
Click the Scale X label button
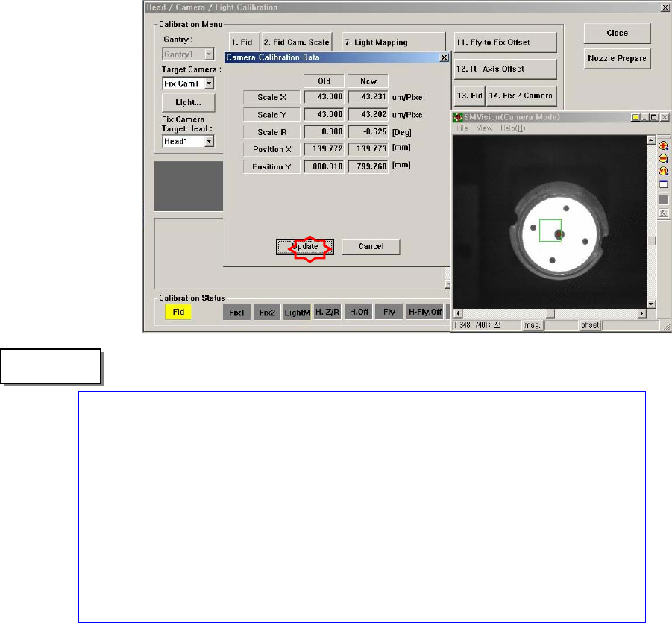271,97
